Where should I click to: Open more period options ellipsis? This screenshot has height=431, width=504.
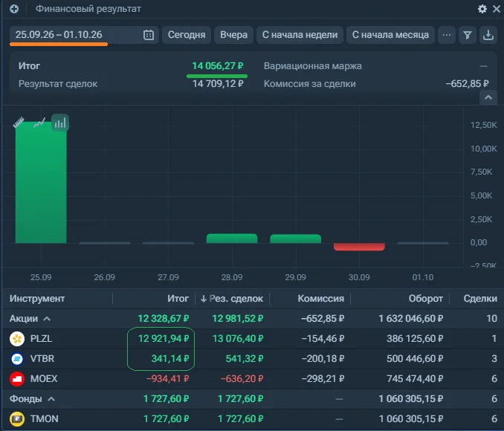447,35
